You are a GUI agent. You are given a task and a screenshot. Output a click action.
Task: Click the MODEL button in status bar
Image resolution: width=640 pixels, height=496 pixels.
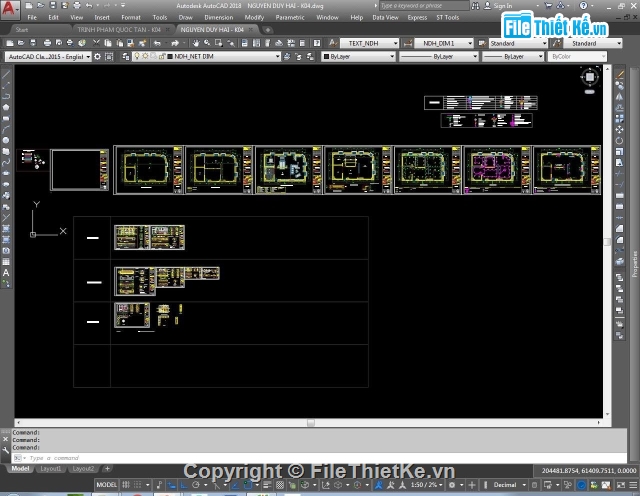(x=106, y=485)
